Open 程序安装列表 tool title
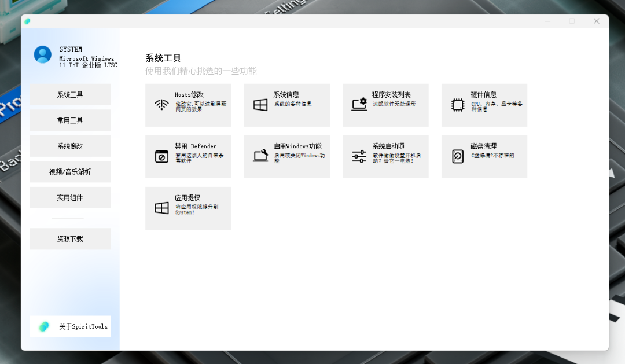The height and width of the screenshot is (364, 625). [x=391, y=94]
